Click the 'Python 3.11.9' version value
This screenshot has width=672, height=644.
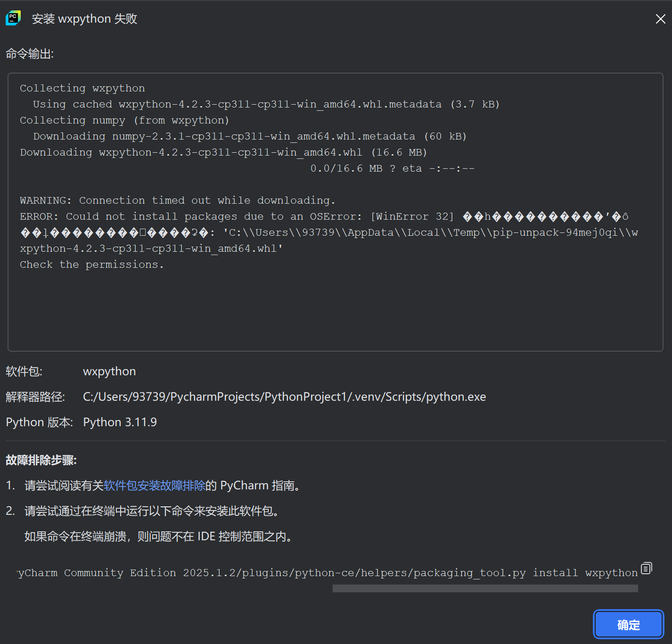[x=120, y=422]
